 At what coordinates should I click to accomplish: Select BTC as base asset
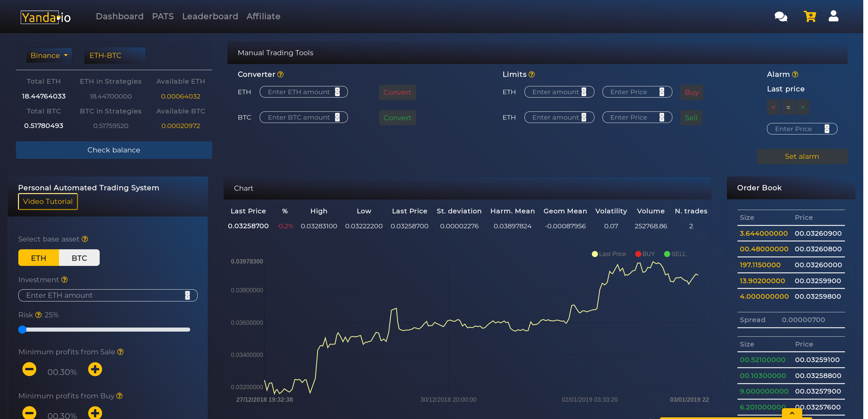click(x=79, y=258)
